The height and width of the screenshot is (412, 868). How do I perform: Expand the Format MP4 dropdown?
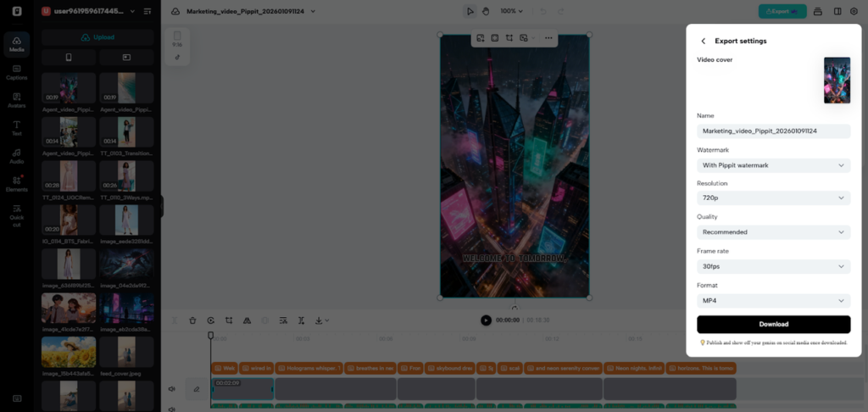tap(773, 301)
